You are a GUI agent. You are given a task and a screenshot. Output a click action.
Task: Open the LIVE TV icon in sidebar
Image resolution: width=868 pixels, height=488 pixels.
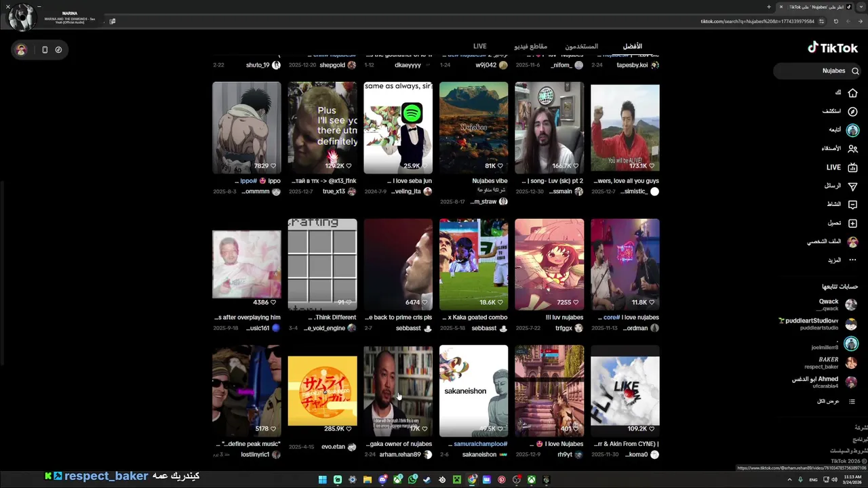(852, 167)
